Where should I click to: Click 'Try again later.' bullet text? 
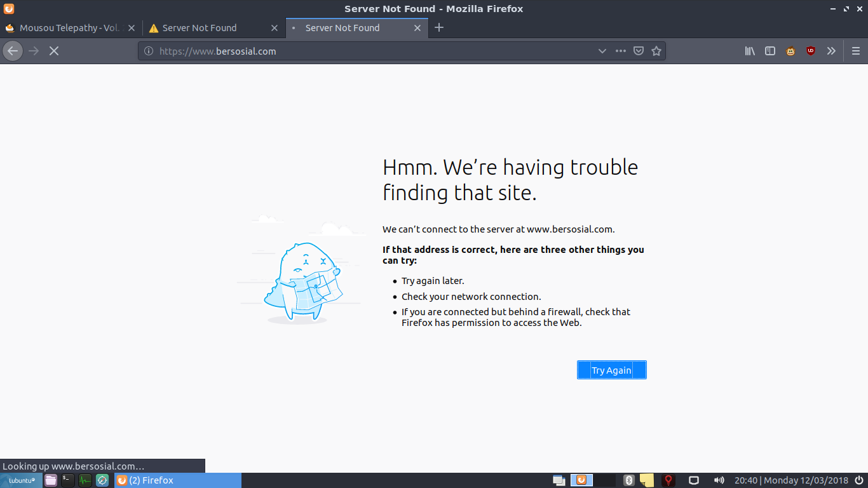[433, 281]
